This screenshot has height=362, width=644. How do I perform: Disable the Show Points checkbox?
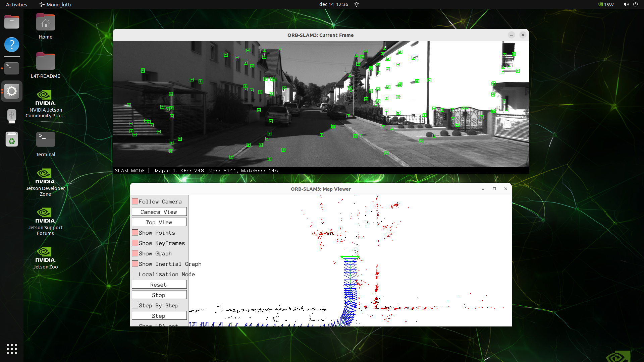coord(135,233)
